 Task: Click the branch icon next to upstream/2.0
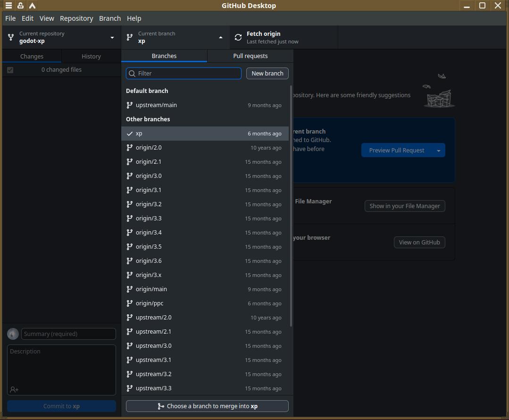130,317
